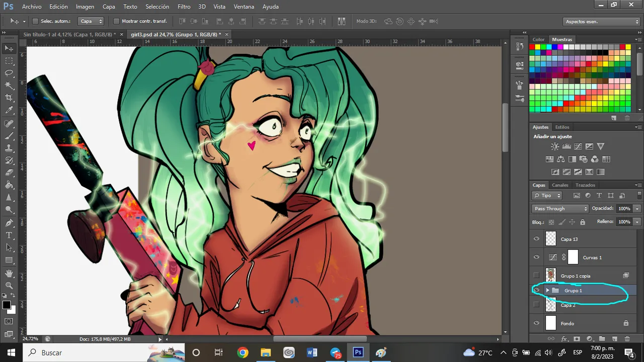The height and width of the screenshot is (362, 644).
Task: Switch to the Trazados tab
Action: click(585, 185)
